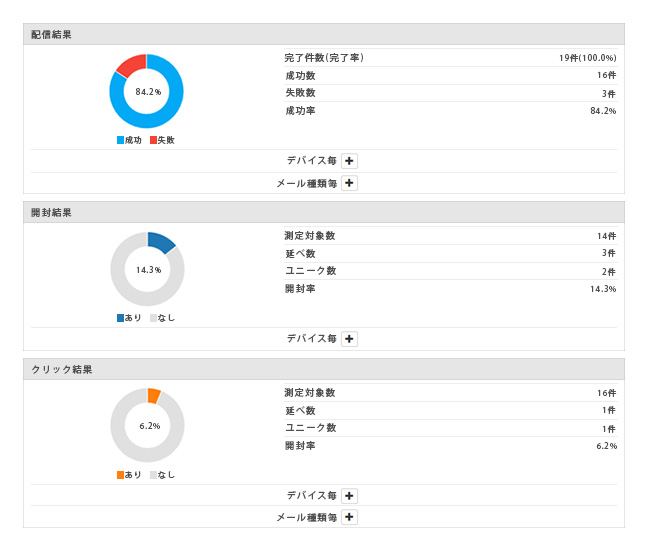Click orange あり legend swatch in クリック結果
The image size is (650, 550).
point(120,475)
